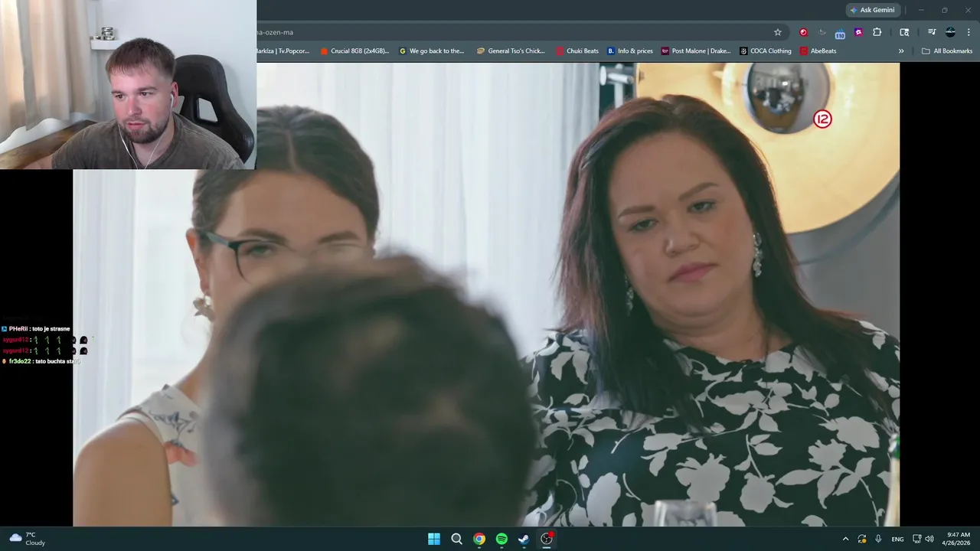Expand hidden bookmarks with the double chevron
This screenshot has width=980, height=551.
901,51
